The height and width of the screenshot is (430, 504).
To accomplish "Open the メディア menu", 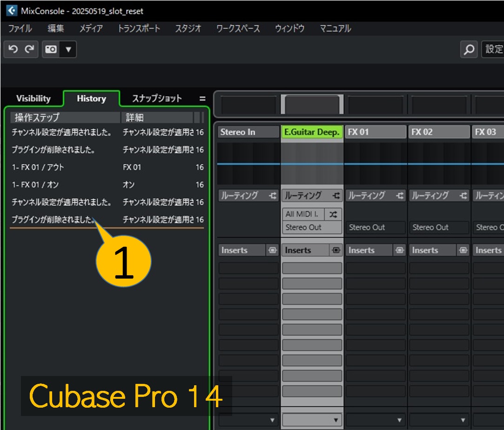I will pyautogui.click(x=91, y=28).
